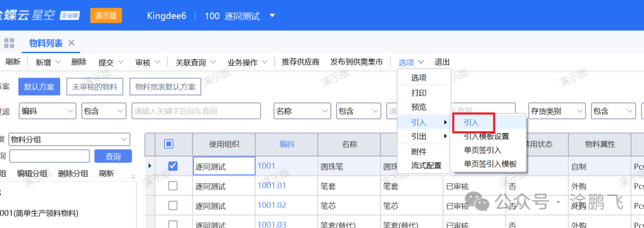Toggle the select-all header checkbox
Screen dimensions: 644x228
click(x=169, y=144)
